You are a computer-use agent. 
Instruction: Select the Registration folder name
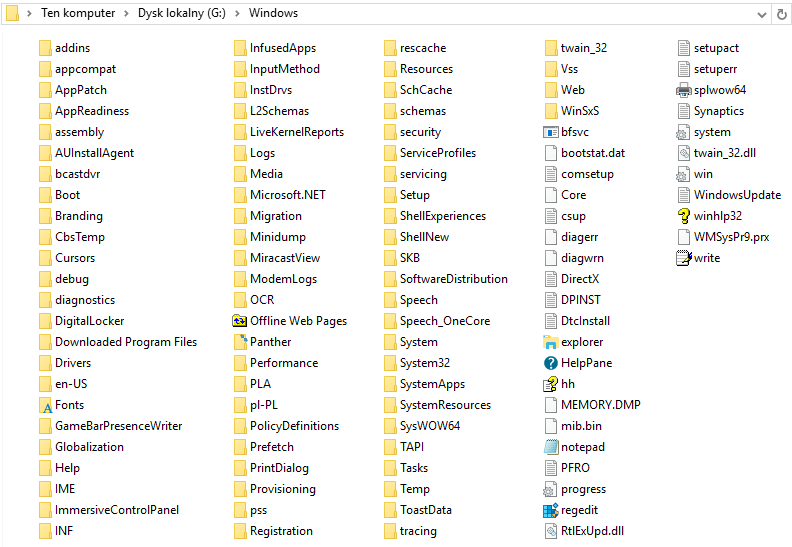click(281, 531)
